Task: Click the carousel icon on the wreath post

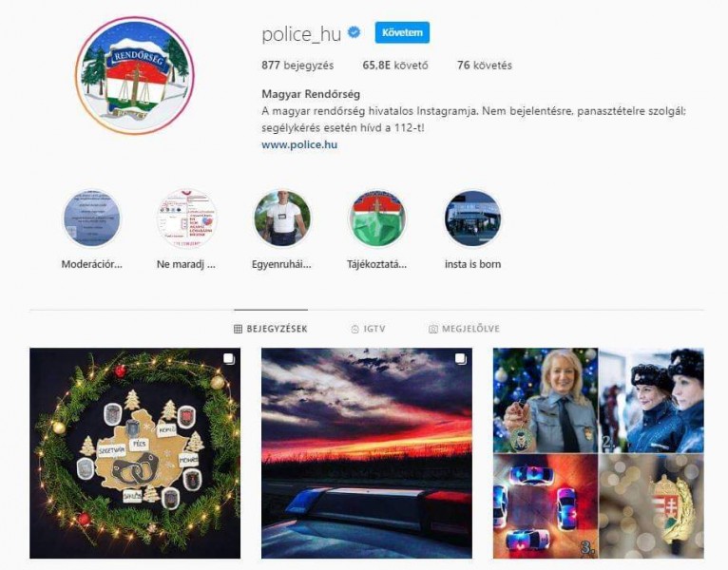Action: (229, 359)
